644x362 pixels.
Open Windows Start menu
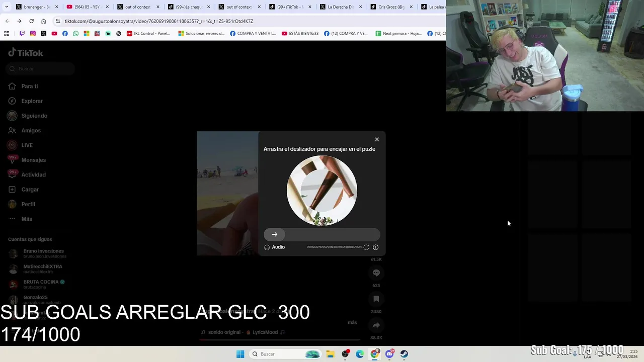pos(240,354)
